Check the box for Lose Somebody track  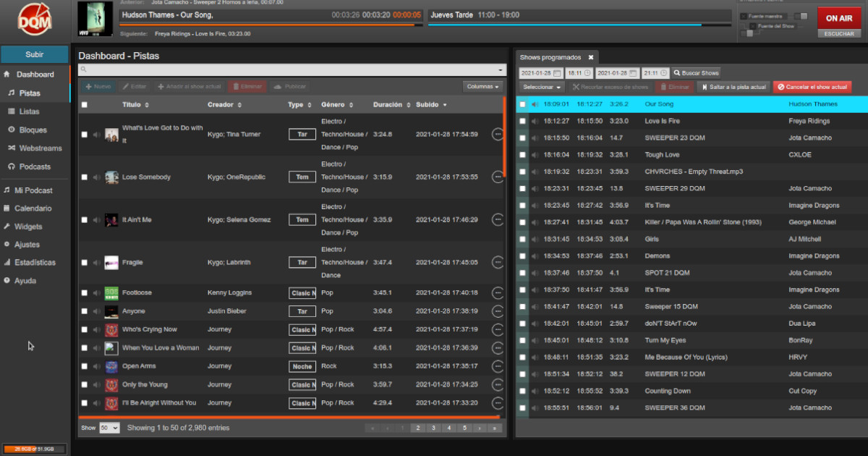coord(85,177)
